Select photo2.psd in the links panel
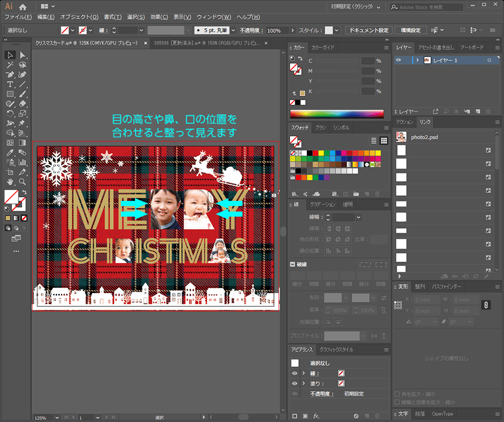 424,137
